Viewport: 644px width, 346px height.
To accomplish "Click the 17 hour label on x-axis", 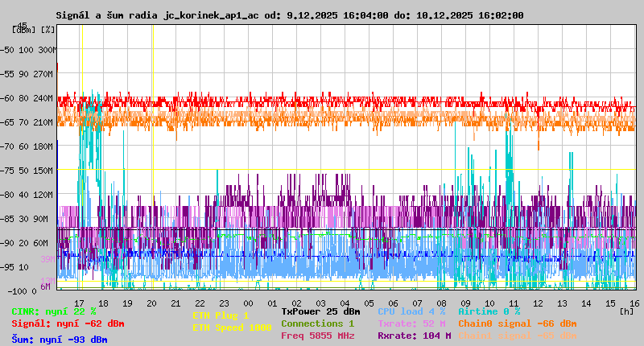I will [x=79, y=302].
